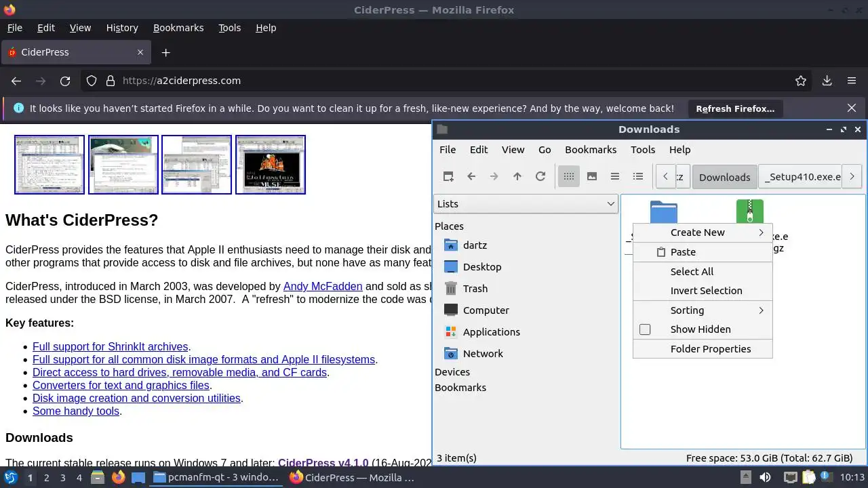Choose Invert Selection from context menu
The width and height of the screenshot is (868, 488).
coord(703,291)
